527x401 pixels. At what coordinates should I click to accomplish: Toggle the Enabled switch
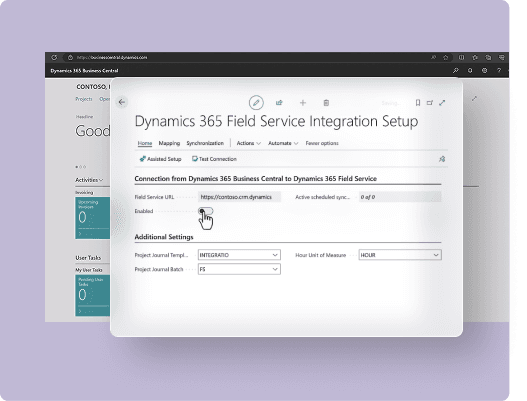point(206,211)
